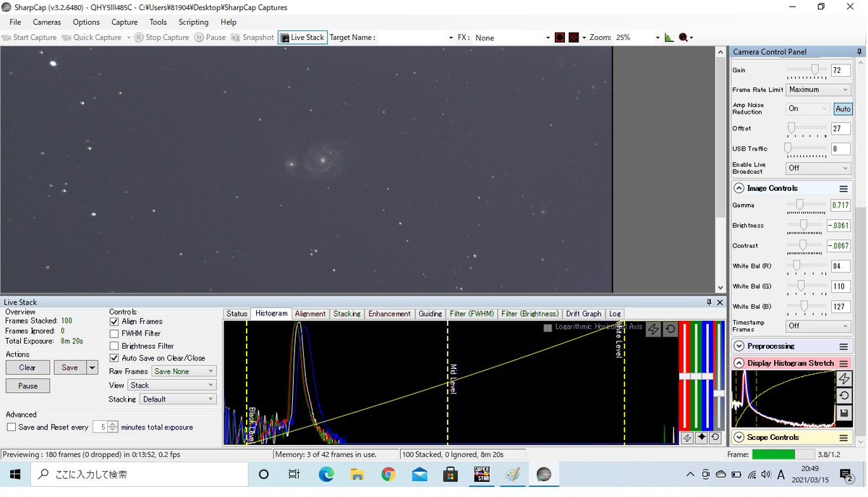Open the Scripting menu
The width and height of the screenshot is (868, 497).
click(x=193, y=22)
